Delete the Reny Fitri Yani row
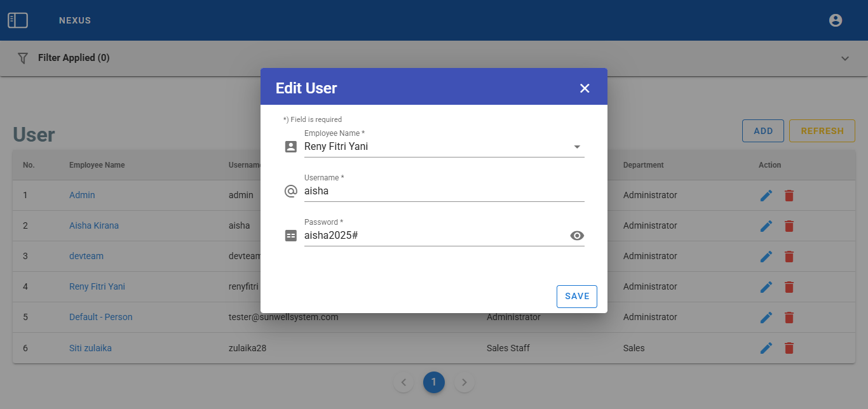868x409 pixels. [789, 287]
